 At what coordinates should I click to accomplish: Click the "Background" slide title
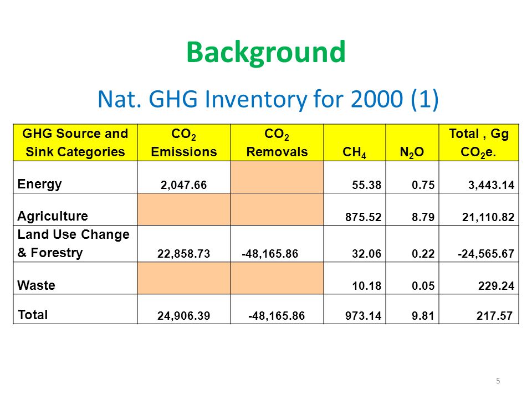266,53
